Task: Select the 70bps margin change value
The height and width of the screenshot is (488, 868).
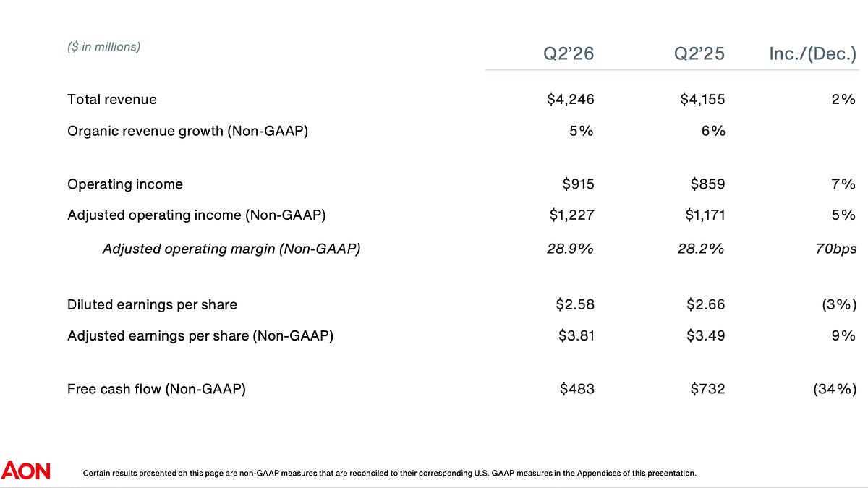Action: (x=834, y=249)
